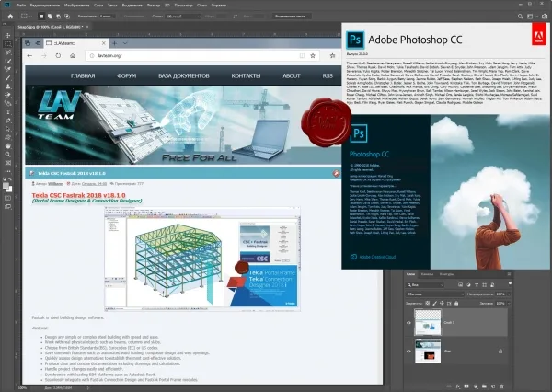Viewport: 552px width, 392px height.
Task: Create a new adjustment layer
Action: (x=476, y=386)
